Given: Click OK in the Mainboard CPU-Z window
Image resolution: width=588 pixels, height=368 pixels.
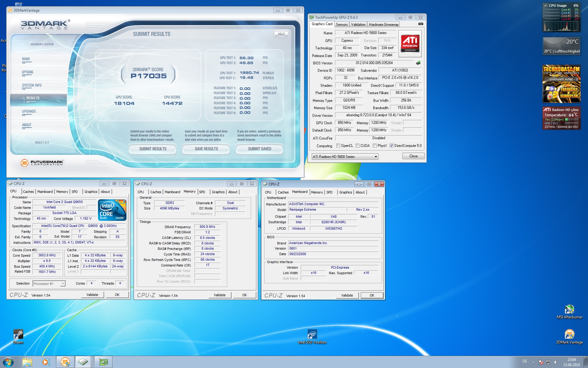Looking at the screenshot, I should tap(372, 296).
